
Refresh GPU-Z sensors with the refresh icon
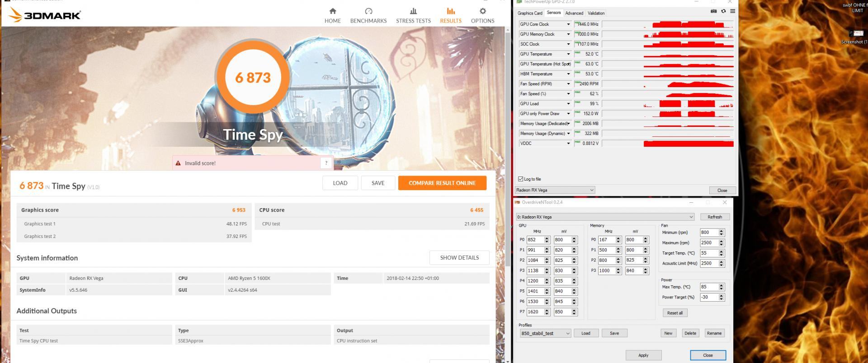pyautogui.click(x=723, y=11)
